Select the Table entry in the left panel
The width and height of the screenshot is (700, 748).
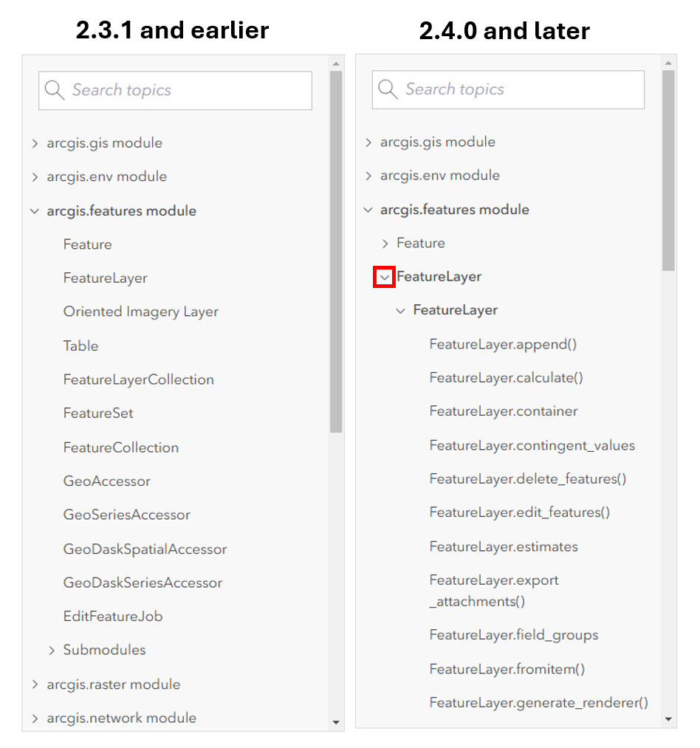[x=80, y=346]
